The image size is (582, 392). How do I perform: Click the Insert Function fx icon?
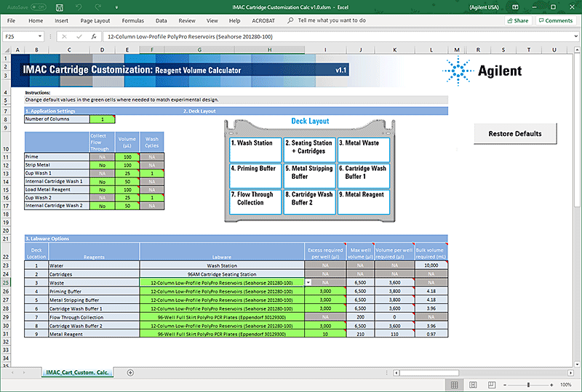pos(93,36)
